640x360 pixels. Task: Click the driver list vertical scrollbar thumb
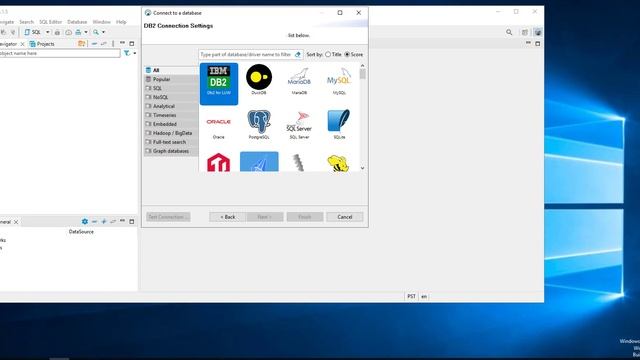362,74
